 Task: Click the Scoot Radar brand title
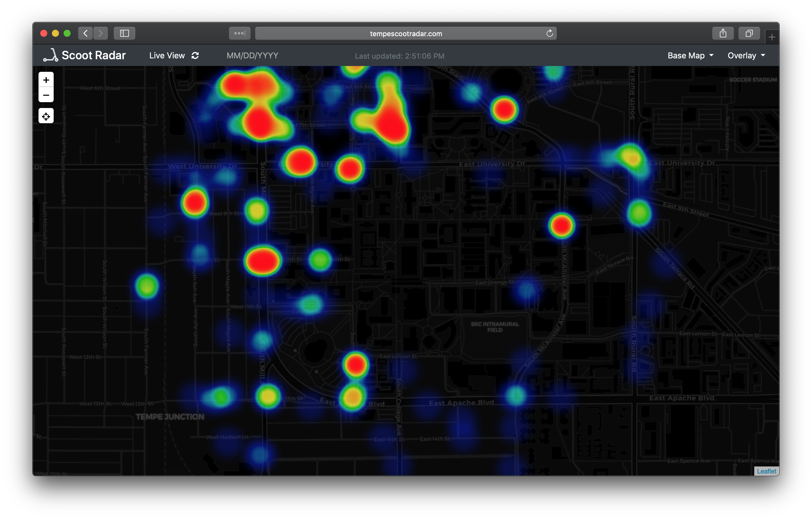[93, 55]
